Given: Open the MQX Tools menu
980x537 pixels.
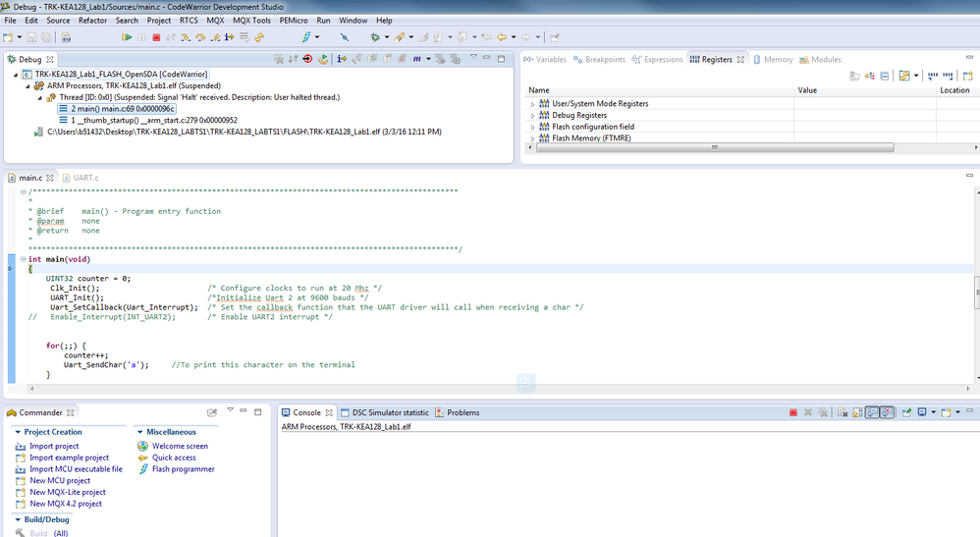Looking at the screenshot, I should click(x=252, y=20).
